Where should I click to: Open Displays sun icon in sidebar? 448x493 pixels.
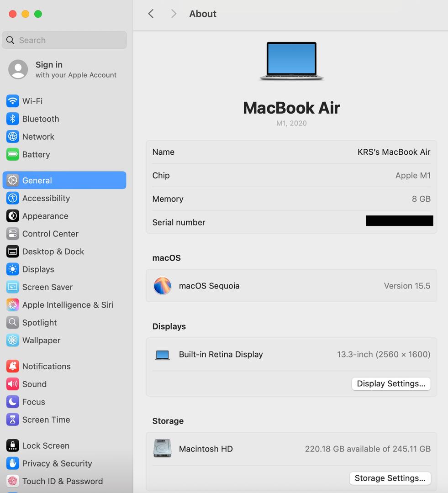point(13,269)
